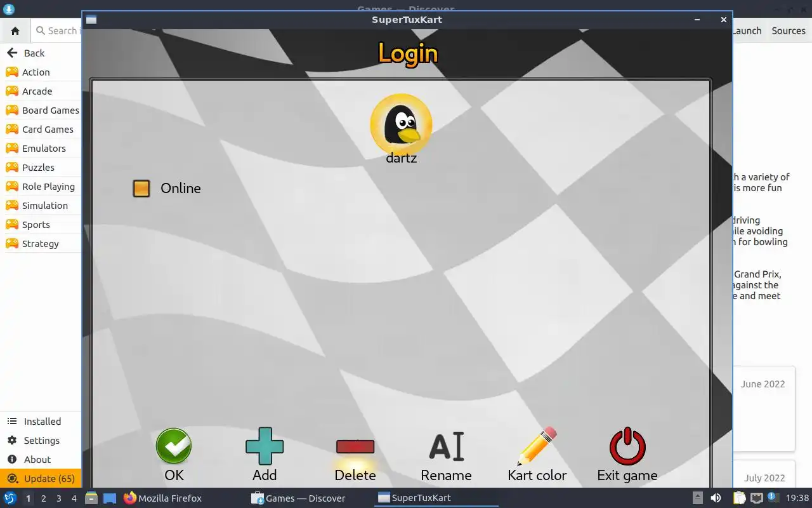The width and height of the screenshot is (812, 508).
Task: Switch to virtual desktop 4
Action: point(74,498)
